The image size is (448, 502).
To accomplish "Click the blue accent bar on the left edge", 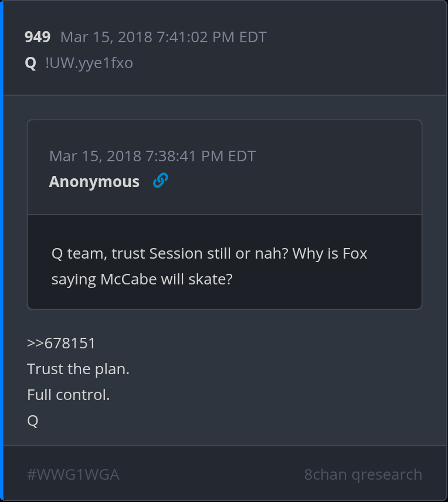I will tap(2, 251).
